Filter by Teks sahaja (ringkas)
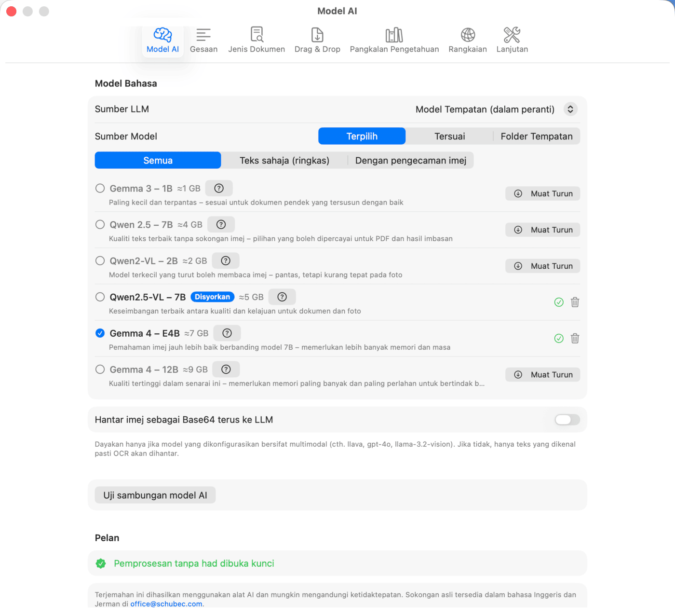 point(284,160)
